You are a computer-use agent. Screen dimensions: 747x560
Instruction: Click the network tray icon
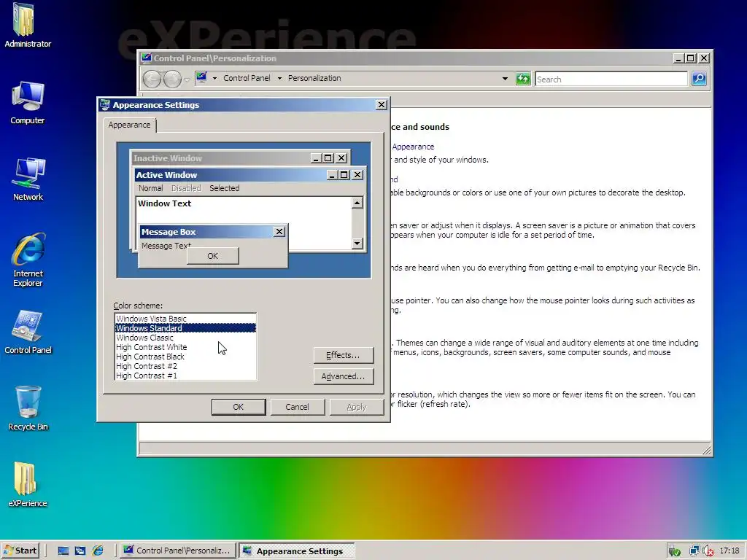point(694,551)
